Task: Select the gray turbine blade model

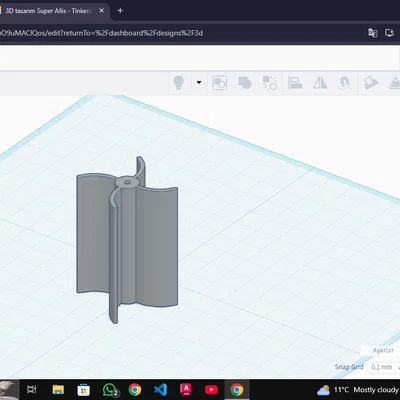Action: 127,240
